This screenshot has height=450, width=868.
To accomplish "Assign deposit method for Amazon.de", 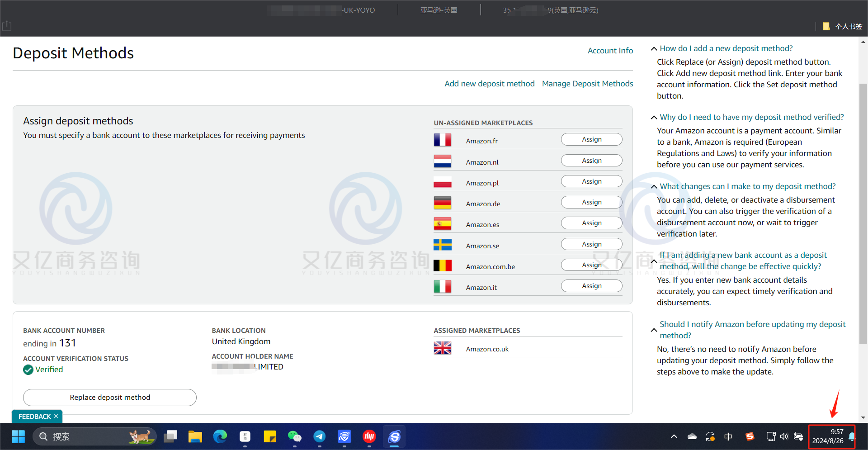I will [591, 202].
